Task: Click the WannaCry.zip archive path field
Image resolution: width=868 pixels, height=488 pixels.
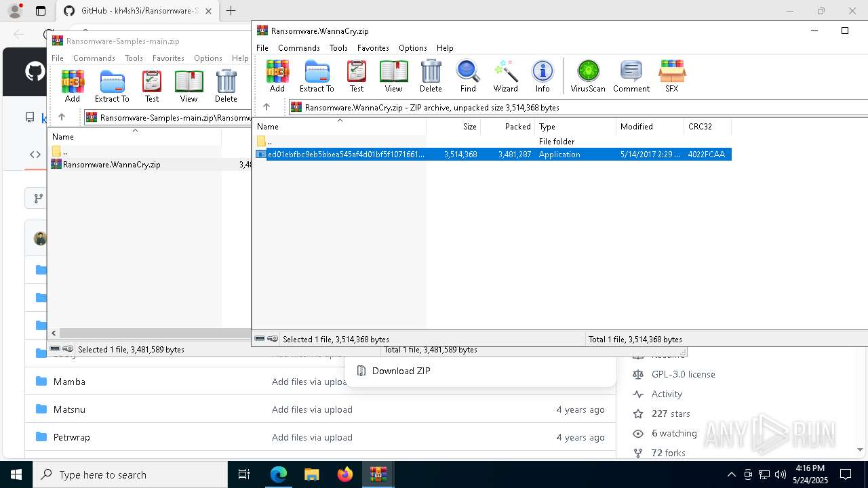Action: (578, 107)
